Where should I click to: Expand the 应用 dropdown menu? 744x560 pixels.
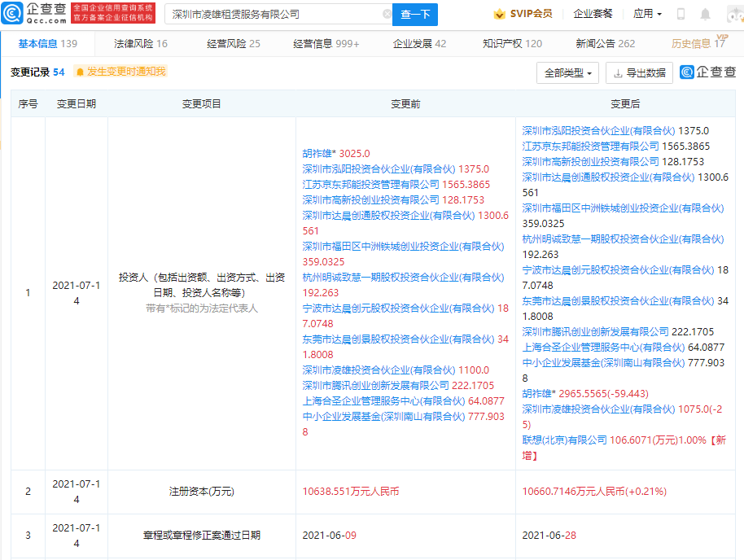(647, 14)
